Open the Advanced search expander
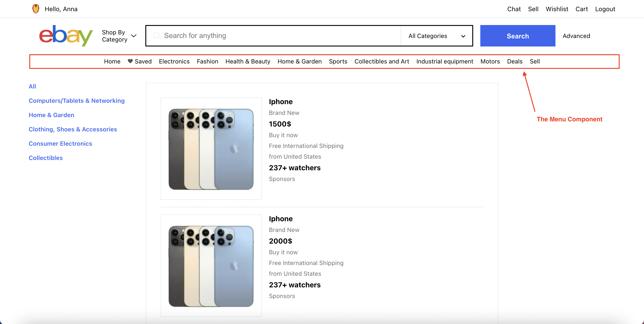 click(x=576, y=36)
